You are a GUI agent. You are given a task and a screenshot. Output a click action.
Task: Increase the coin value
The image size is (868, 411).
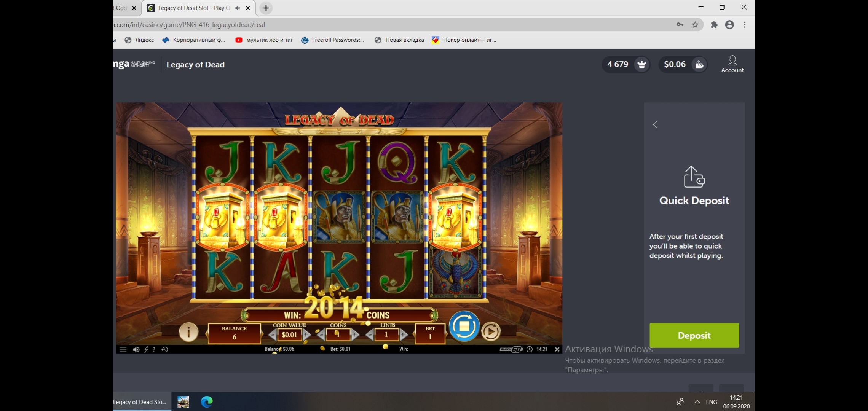tap(307, 335)
